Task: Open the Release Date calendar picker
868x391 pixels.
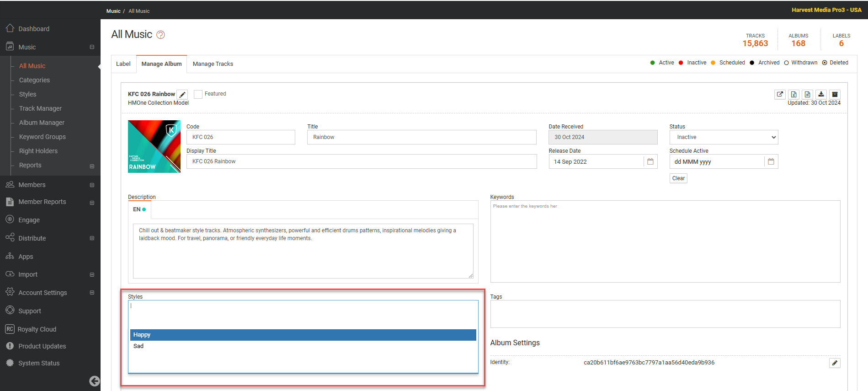Action: coord(650,161)
